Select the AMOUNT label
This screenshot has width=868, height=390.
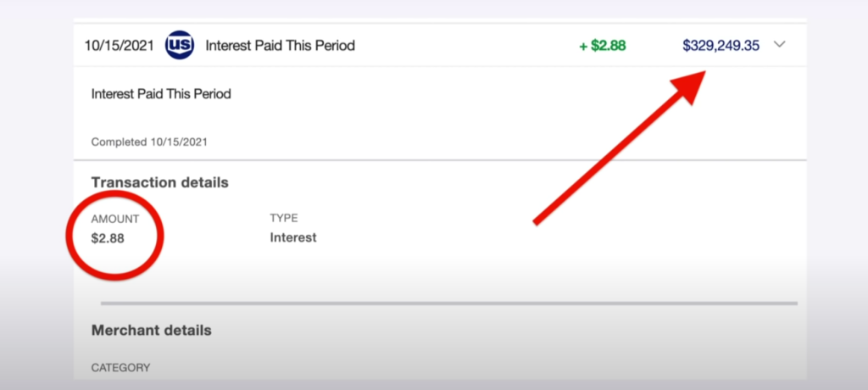[x=115, y=220]
